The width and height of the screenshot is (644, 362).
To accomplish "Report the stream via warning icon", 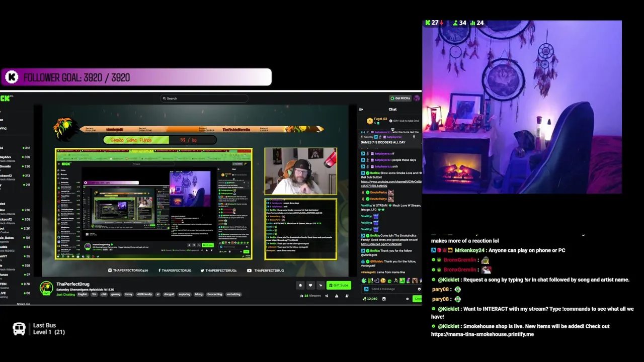I will [337, 296].
